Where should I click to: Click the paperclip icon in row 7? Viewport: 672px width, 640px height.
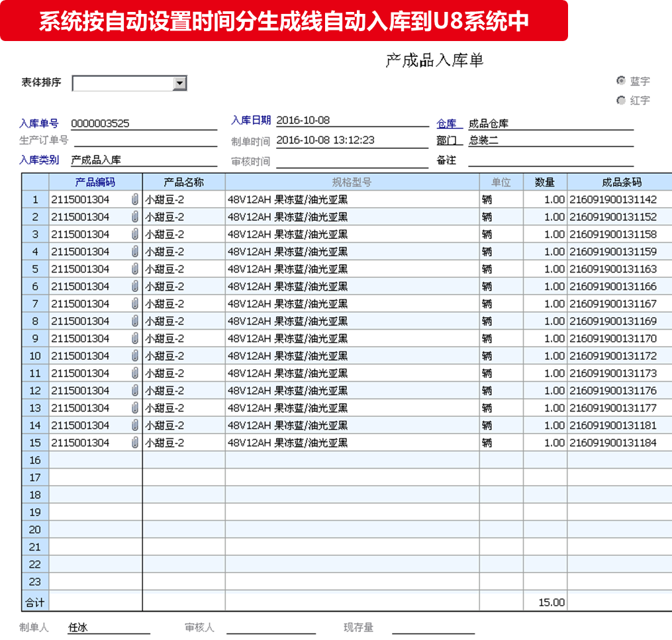(135, 304)
